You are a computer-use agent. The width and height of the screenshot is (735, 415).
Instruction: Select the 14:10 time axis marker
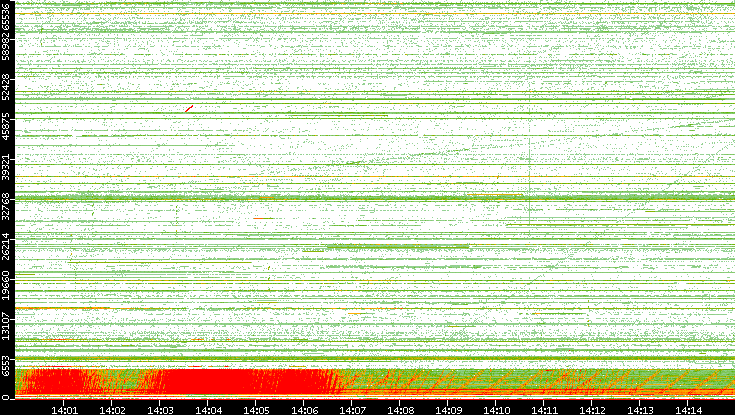pyautogui.click(x=497, y=408)
